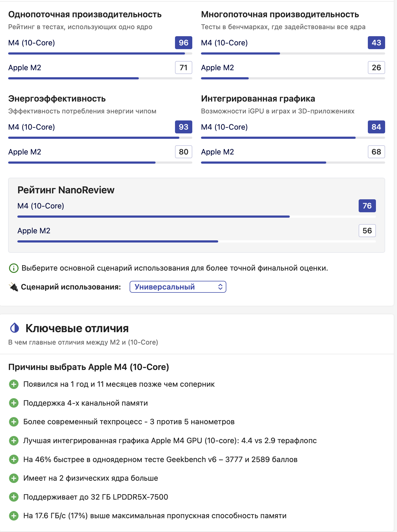Click the green plus icon beside 'Поддержка 4-х канальной памяти'
The image size is (397, 532).
point(14,403)
